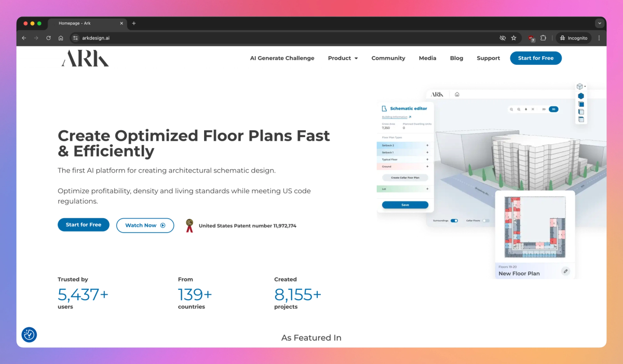Click Start for Free next to Support
Image resolution: width=623 pixels, height=364 pixels.
coord(536,58)
